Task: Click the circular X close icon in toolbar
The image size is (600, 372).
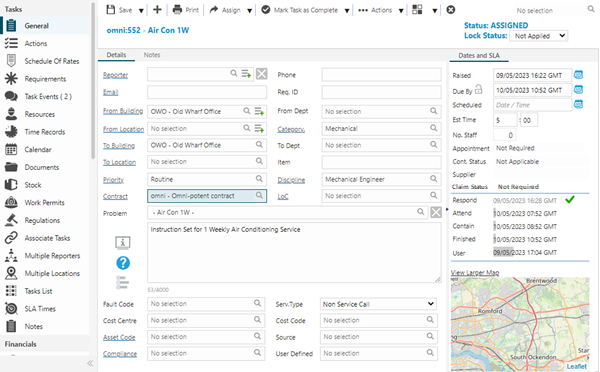Action: click(451, 10)
